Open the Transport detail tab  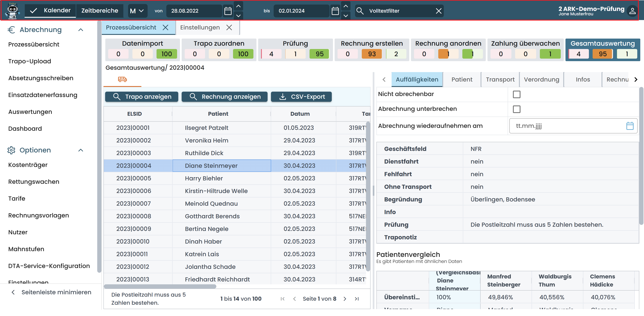500,80
